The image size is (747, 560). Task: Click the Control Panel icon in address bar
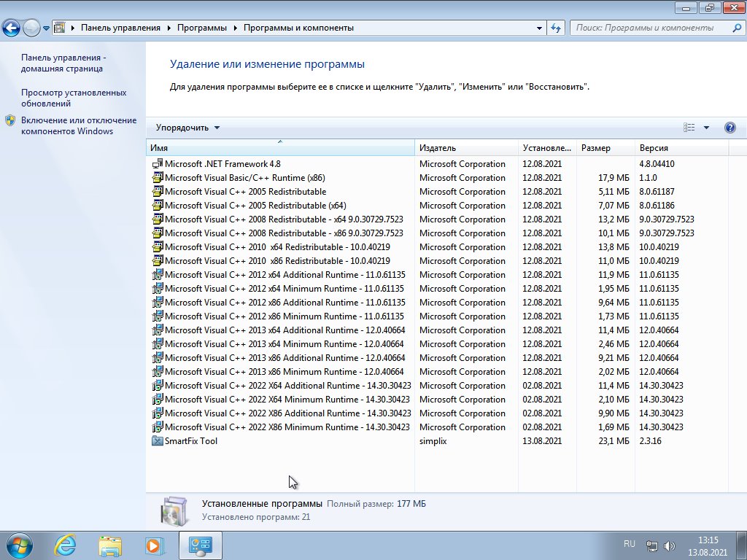pyautogui.click(x=60, y=28)
